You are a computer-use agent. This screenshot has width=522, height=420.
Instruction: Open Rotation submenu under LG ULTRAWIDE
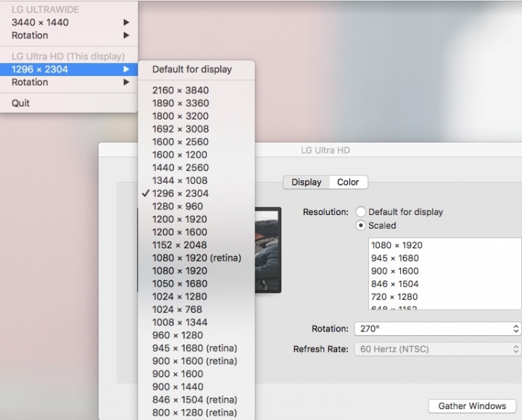click(x=69, y=35)
